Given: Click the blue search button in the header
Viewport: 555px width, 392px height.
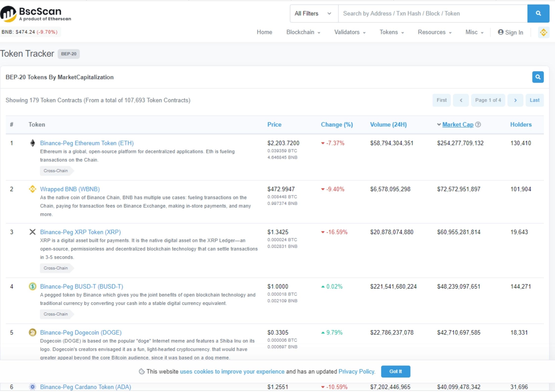Looking at the screenshot, I should [538, 14].
